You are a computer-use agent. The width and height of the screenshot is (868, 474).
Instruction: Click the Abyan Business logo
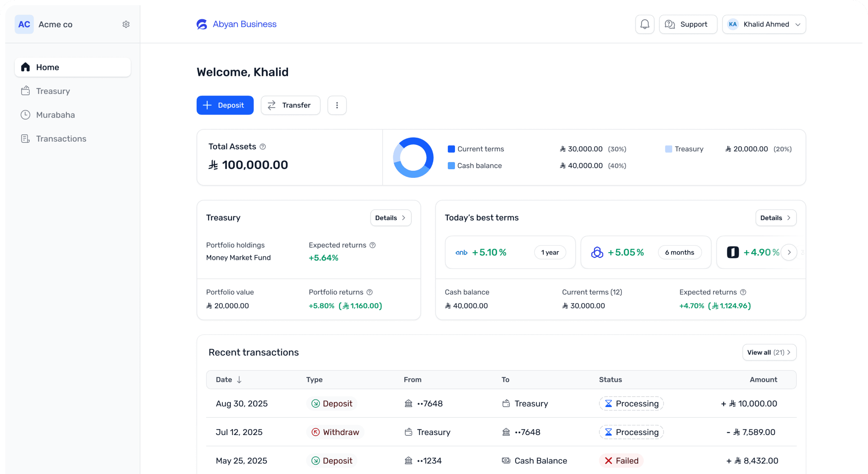tap(202, 24)
